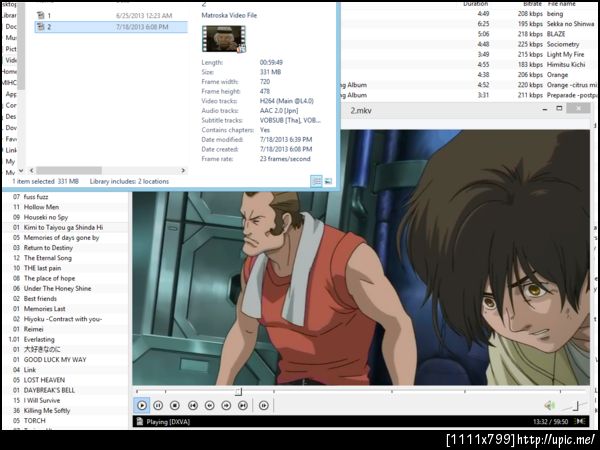Click the Explorer horizontal scrollbar thumb
This screenshot has width=600, height=450.
[x=69, y=170]
